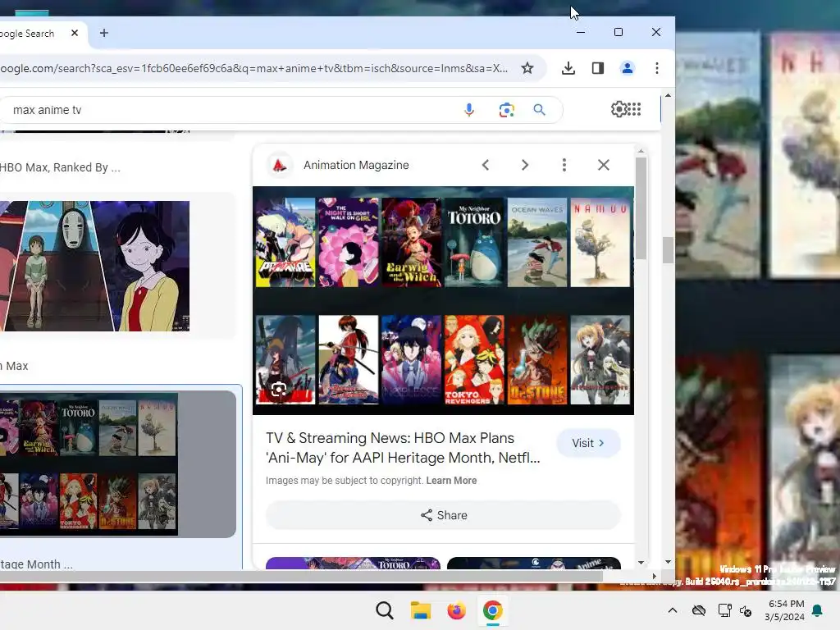This screenshot has width=840, height=630.
Task: Click the URL address bar
Action: [x=254, y=68]
